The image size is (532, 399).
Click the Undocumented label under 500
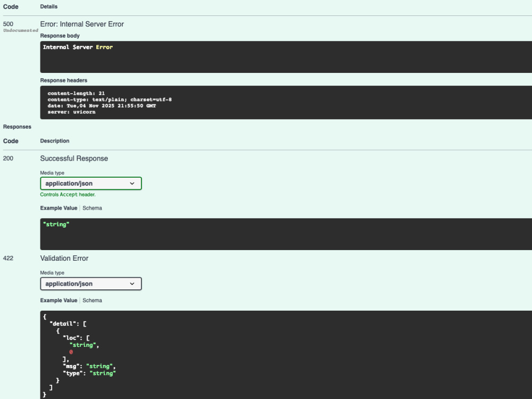[x=20, y=30]
